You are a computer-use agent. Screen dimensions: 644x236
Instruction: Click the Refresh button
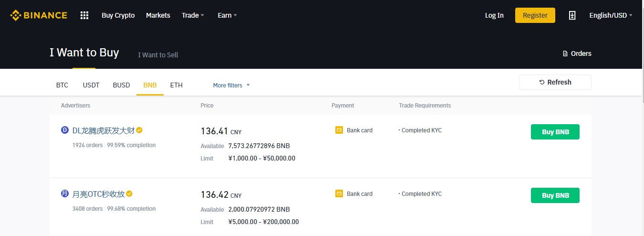pyautogui.click(x=555, y=82)
